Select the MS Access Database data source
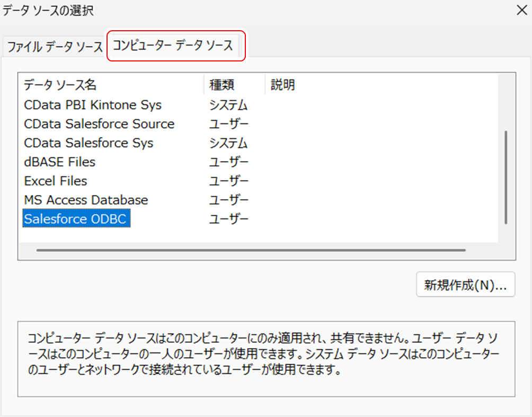The image size is (532, 417). click(x=86, y=200)
